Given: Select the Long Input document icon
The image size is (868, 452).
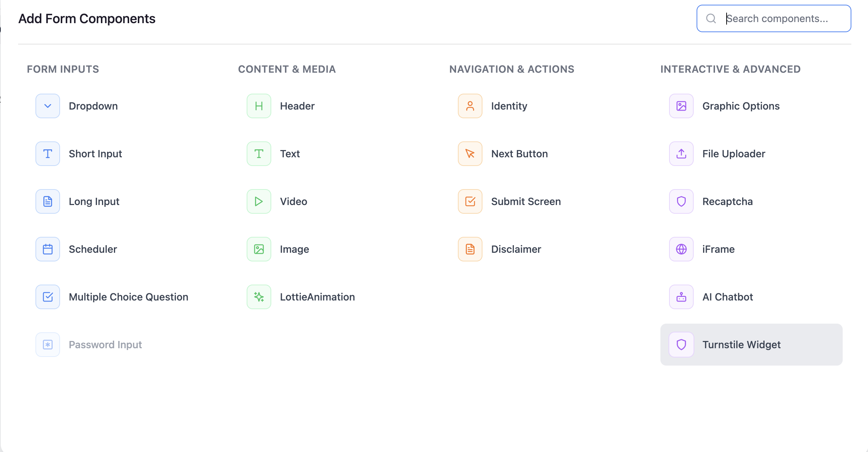Looking at the screenshot, I should (47, 201).
